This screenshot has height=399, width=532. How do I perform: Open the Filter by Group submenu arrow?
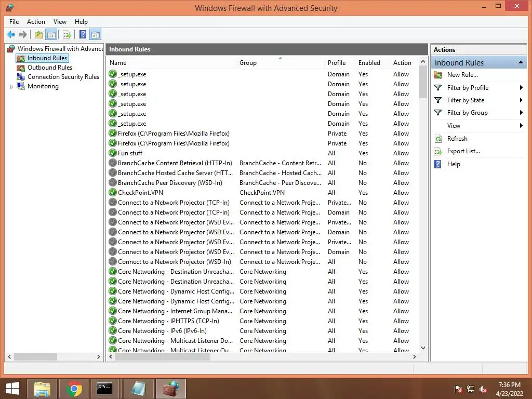pyautogui.click(x=521, y=113)
